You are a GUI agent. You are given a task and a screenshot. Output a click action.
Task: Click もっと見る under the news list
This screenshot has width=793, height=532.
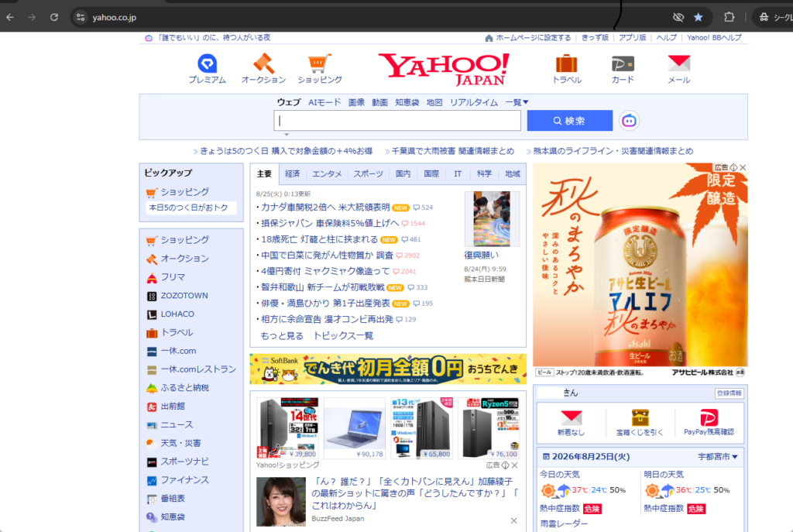tap(282, 336)
